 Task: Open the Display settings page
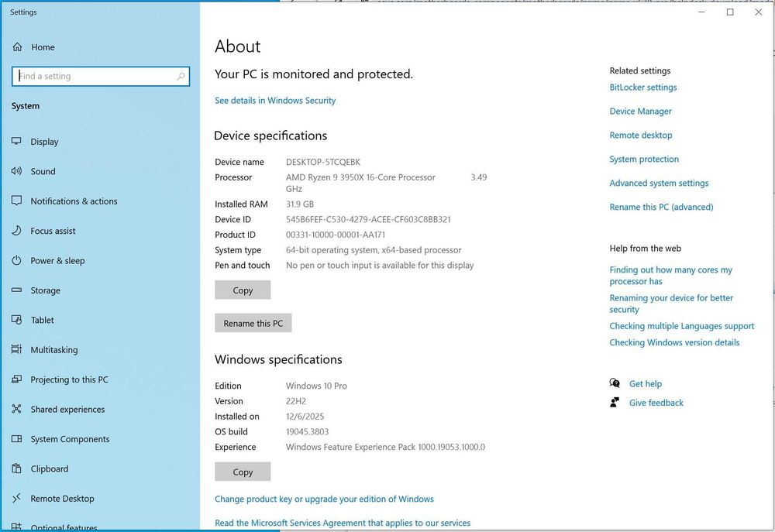click(44, 142)
